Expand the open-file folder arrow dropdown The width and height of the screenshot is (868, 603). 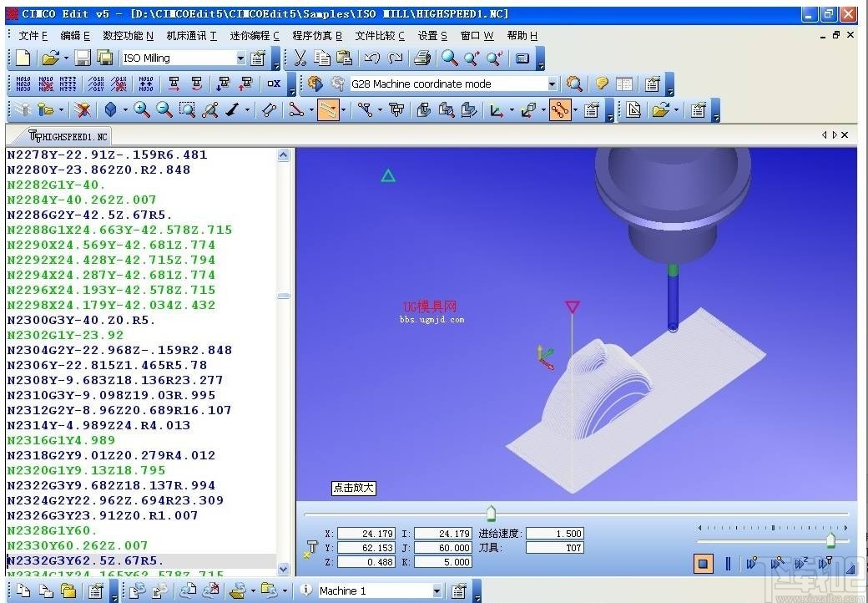coord(66,58)
